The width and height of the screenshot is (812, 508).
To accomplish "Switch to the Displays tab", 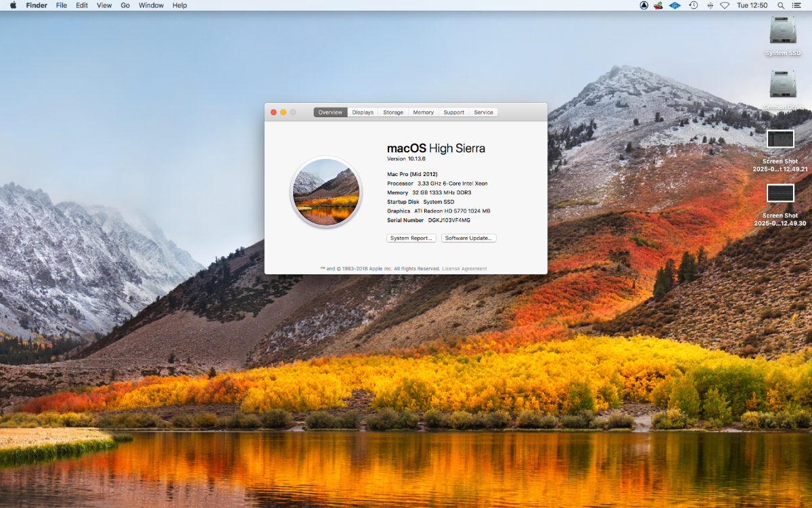I will pyautogui.click(x=363, y=112).
